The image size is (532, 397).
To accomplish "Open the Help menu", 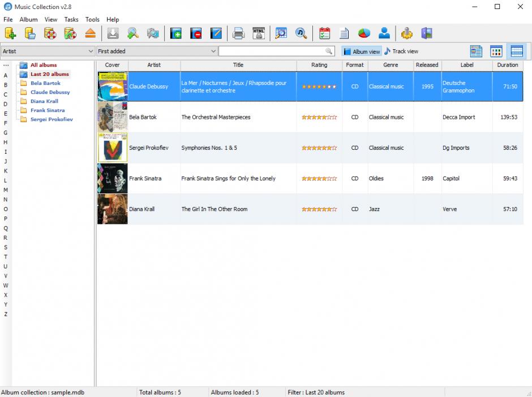I will tap(113, 19).
